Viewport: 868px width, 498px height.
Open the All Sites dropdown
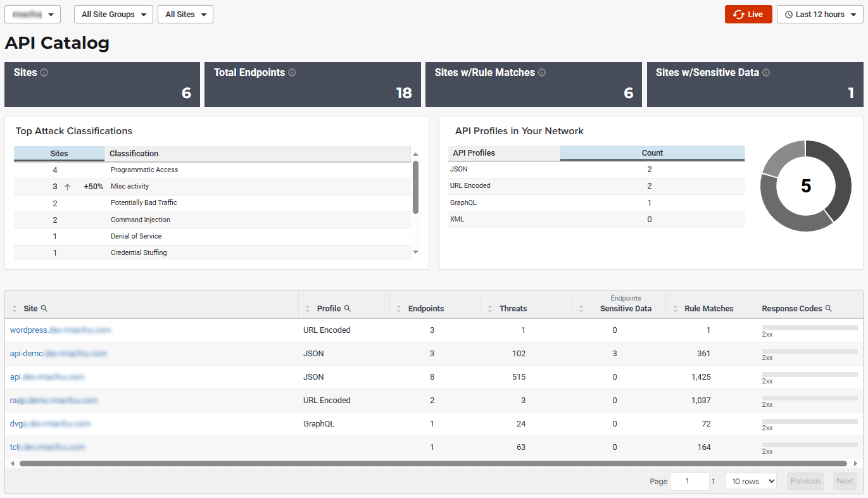pyautogui.click(x=185, y=14)
